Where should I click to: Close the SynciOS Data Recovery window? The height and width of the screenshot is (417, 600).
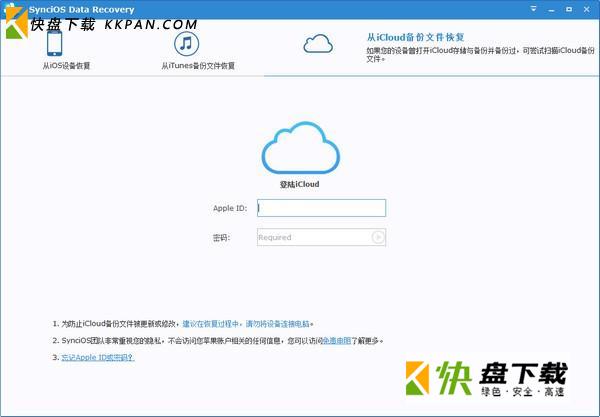click(587, 9)
